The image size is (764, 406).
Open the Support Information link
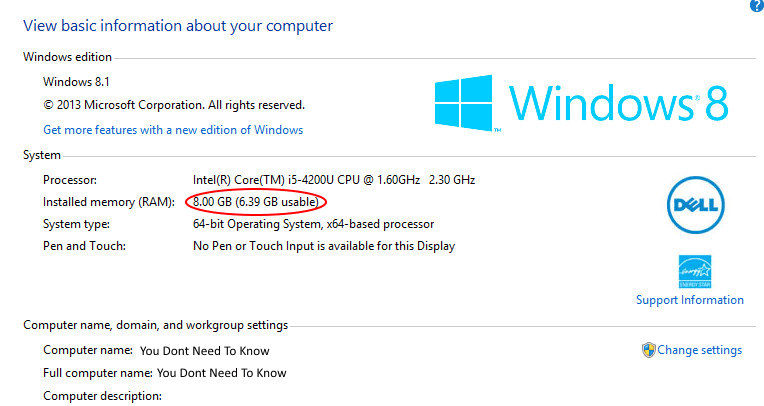coord(689,300)
